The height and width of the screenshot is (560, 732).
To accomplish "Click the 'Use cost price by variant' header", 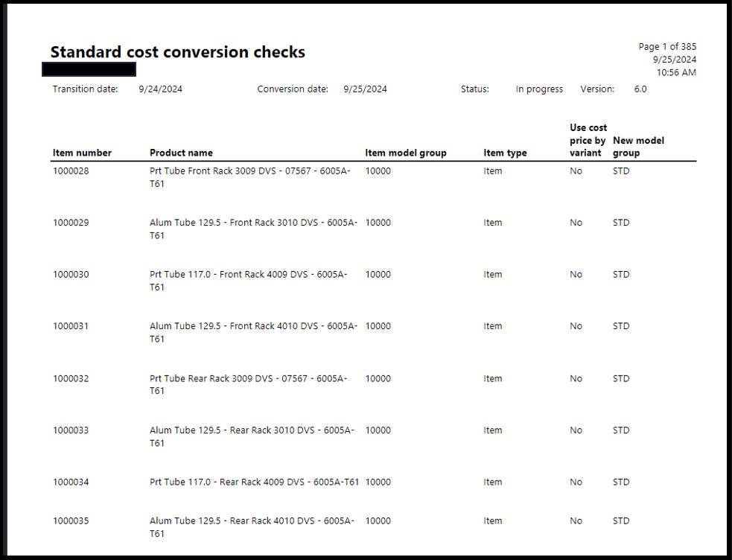I will pyautogui.click(x=587, y=140).
